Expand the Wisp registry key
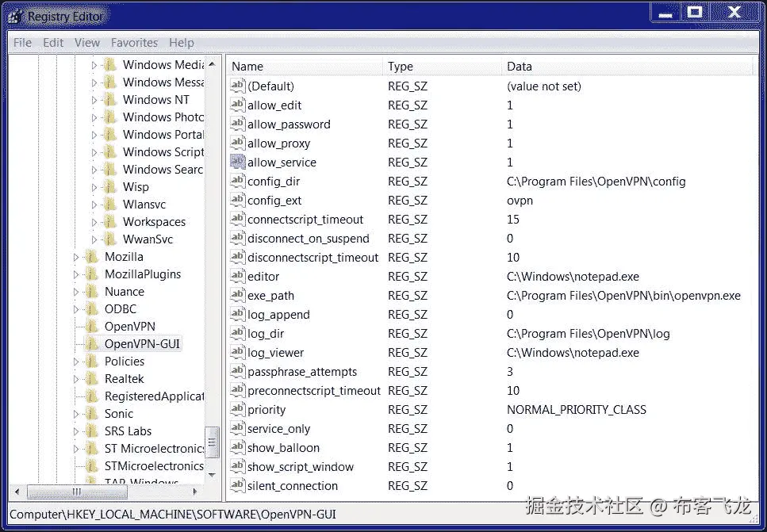767x532 pixels. (x=94, y=187)
